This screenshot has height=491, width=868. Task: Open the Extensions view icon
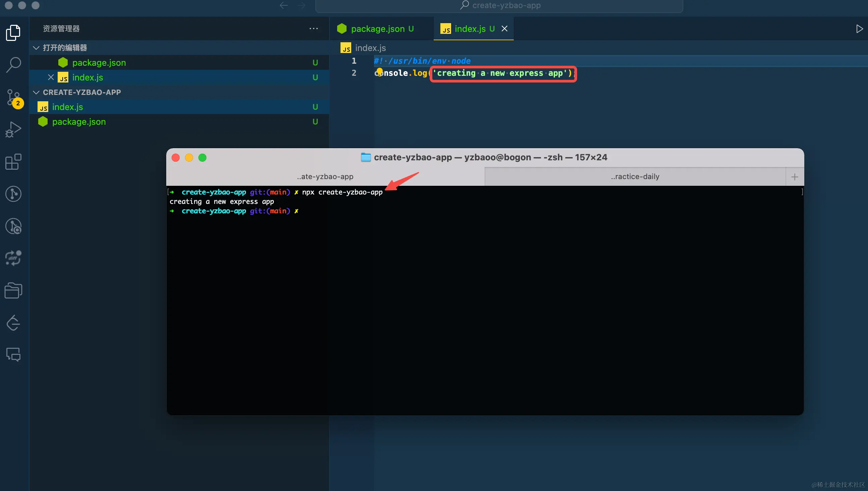[x=13, y=162]
